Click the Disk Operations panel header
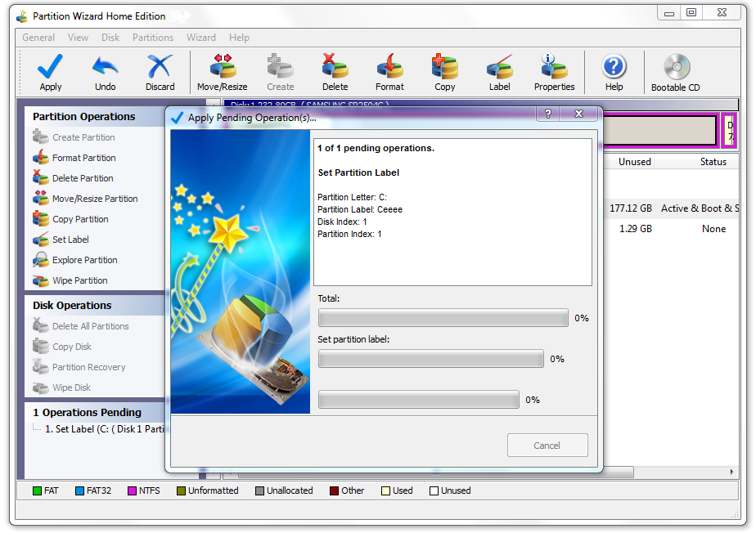Image resolution: width=756 pixels, height=533 pixels. [x=95, y=306]
